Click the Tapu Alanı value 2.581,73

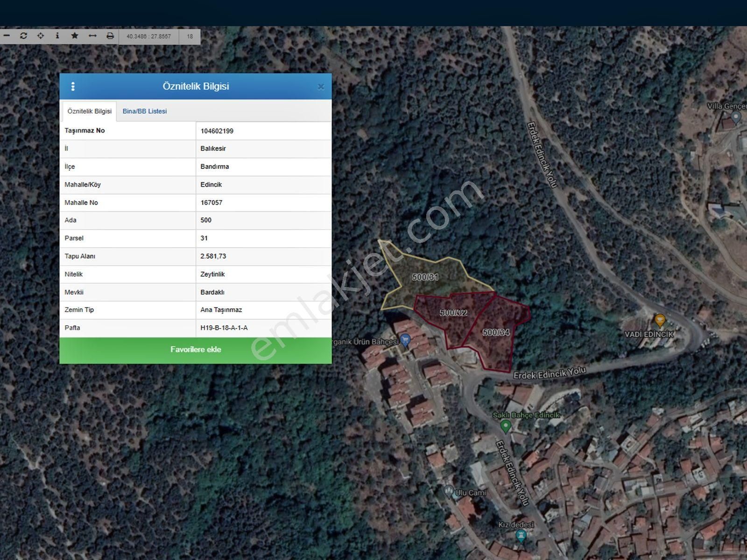click(213, 256)
